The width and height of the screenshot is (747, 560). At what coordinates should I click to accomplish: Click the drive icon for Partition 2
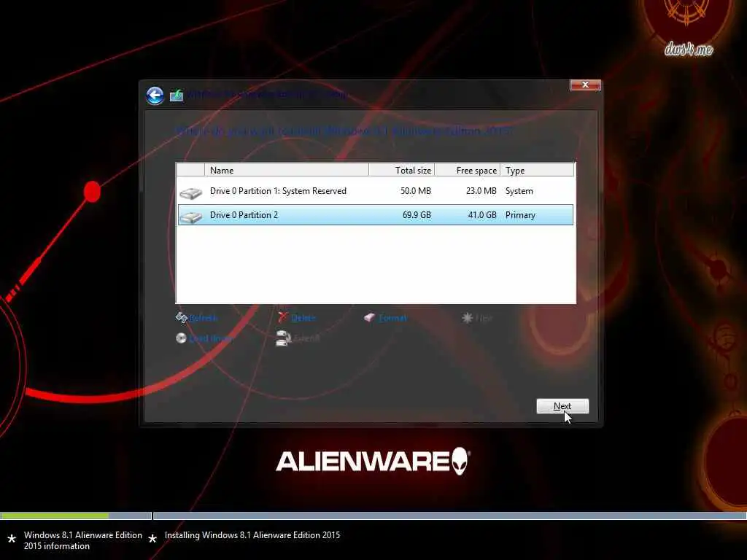[x=190, y=217]
